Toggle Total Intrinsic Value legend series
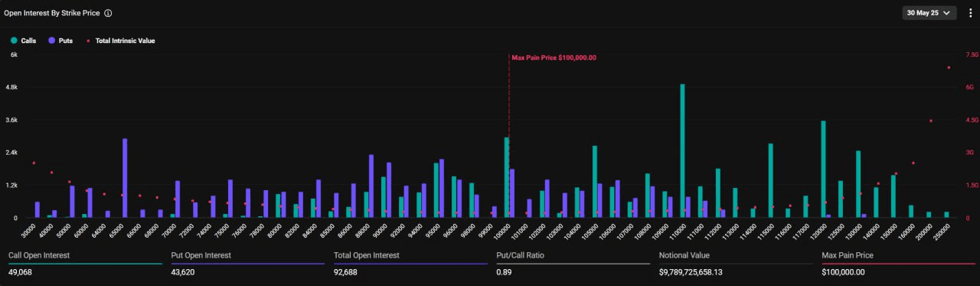The image size is (980, 286). [x=120, y=41]
